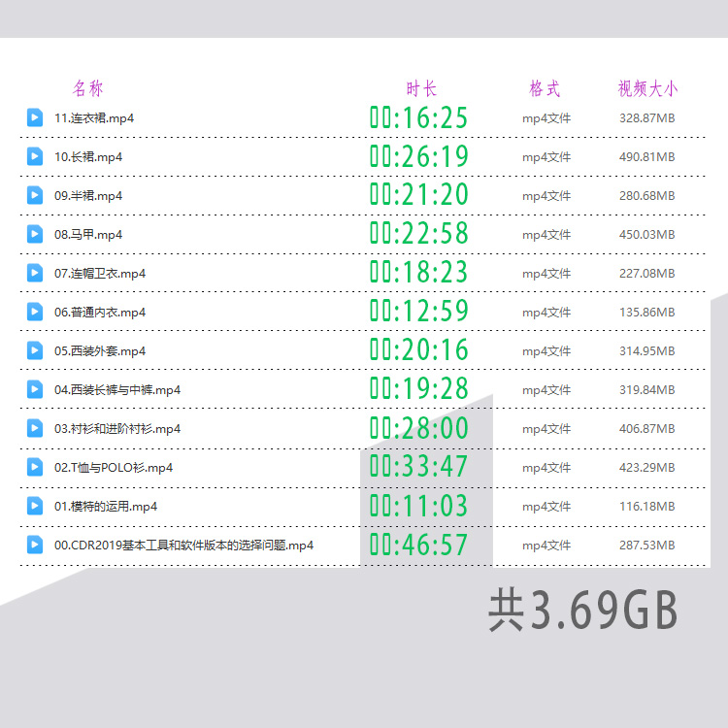Click the duration 00:21:20
The height and width of the screenshot is (728, 728).
[418, 194]
